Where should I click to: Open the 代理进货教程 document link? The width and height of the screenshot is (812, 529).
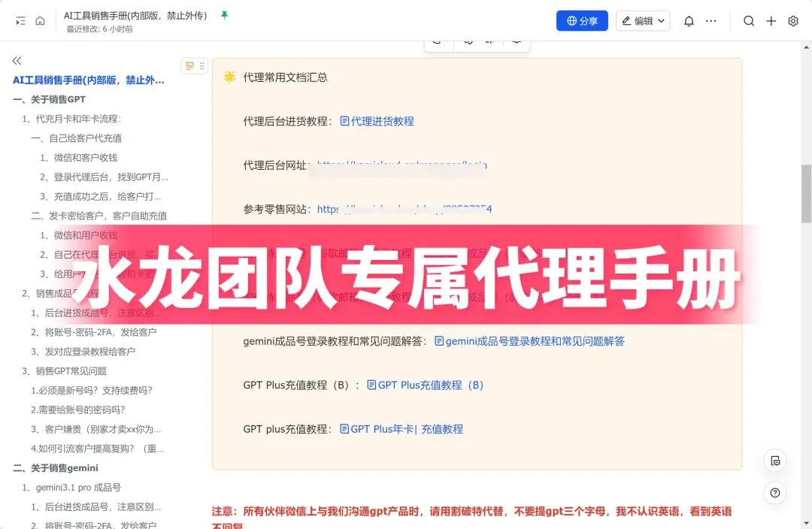point(377,121)
